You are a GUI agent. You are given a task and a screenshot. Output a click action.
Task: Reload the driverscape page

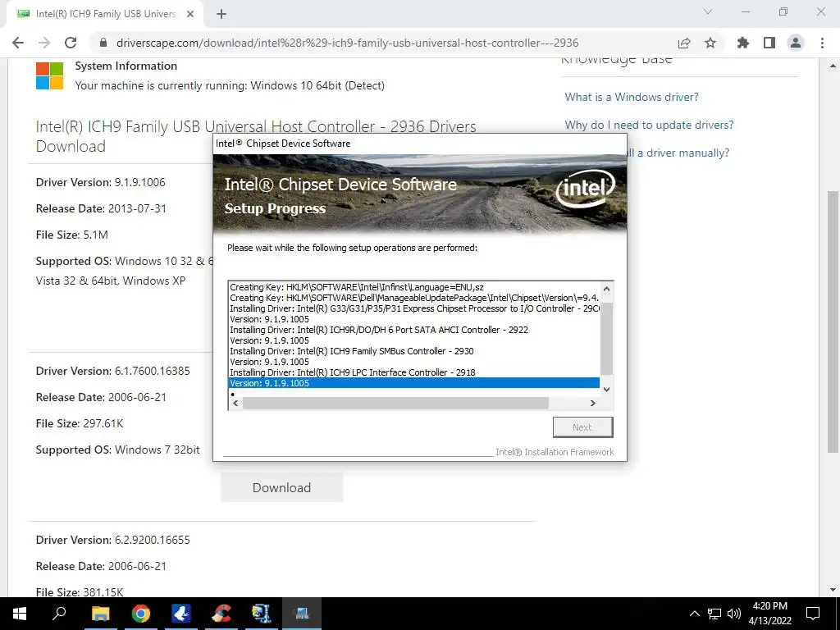(x=71, y=43)
